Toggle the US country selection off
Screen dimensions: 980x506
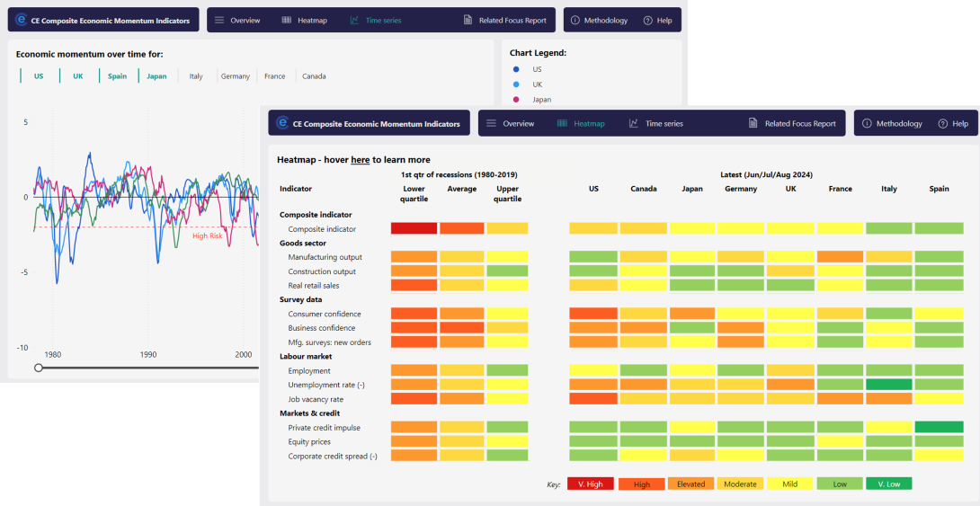pos(39,76)
